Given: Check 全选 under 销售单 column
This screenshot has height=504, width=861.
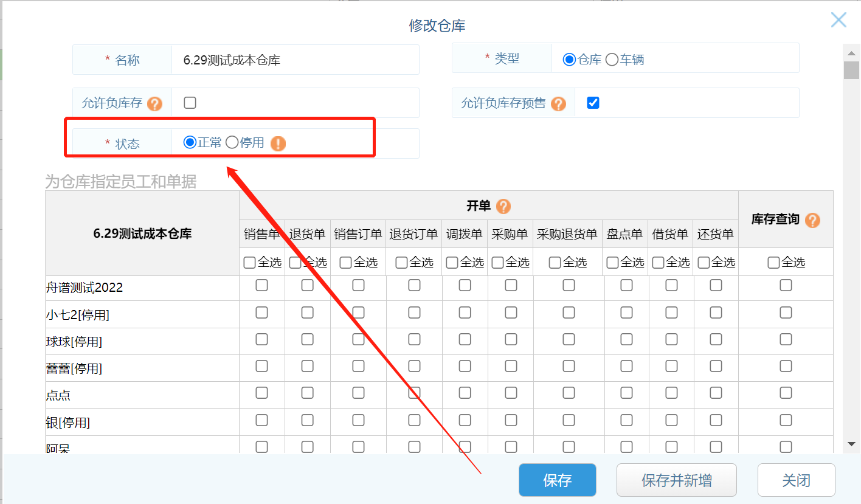Looking at the screenshot, I should [249, 263].
